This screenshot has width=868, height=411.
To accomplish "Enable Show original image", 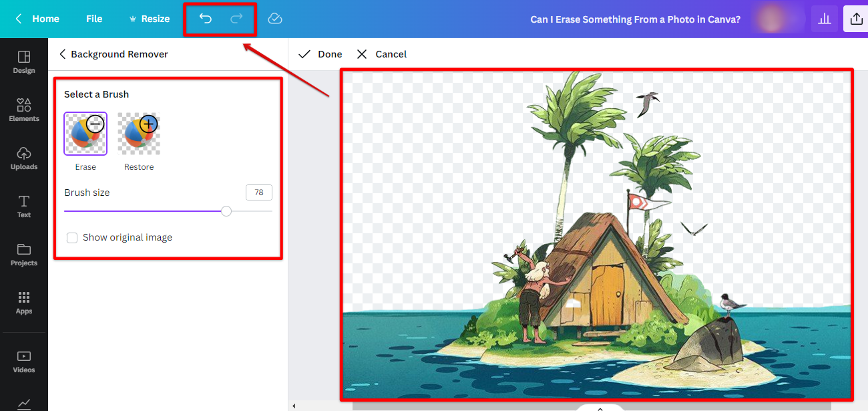I will click(71, 237).
